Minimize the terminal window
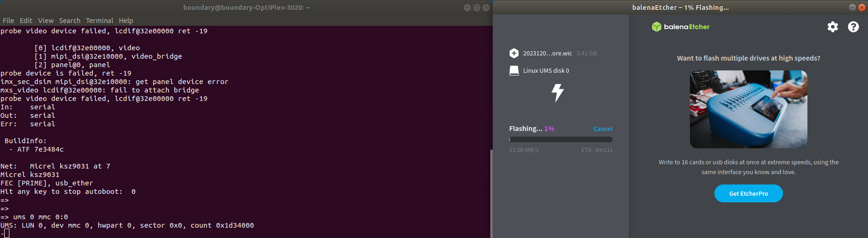 point(467,8)
